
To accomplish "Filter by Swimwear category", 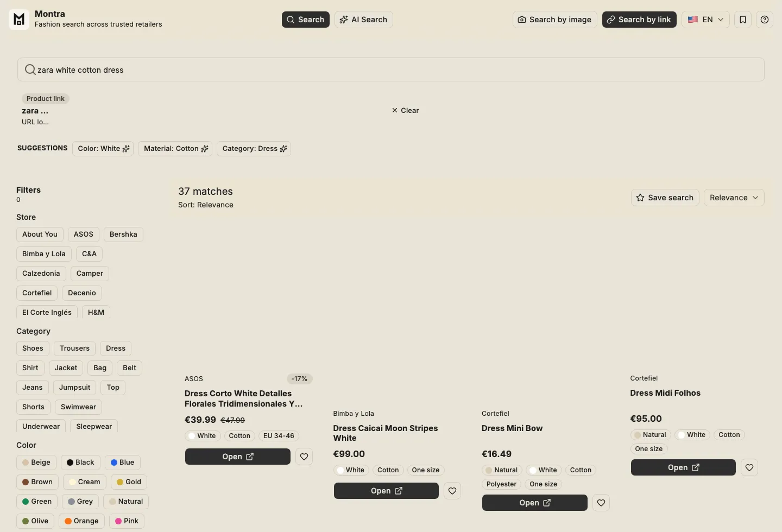I will pyautogui.click(x=78, y=407).
